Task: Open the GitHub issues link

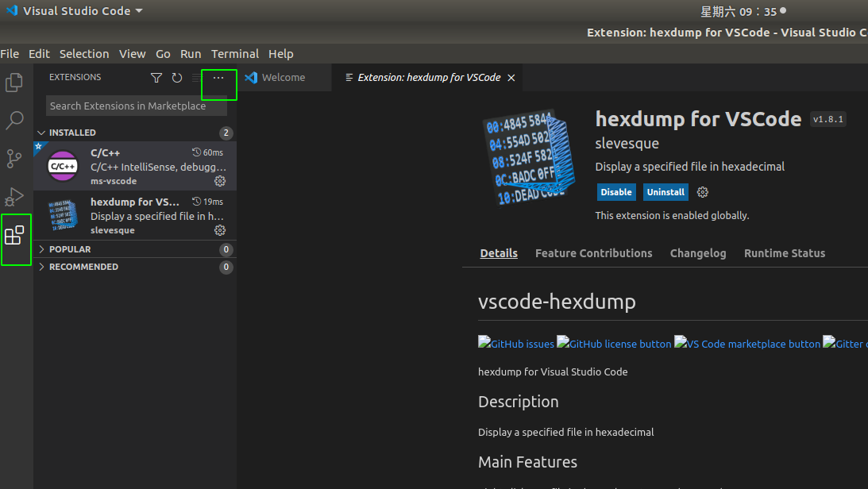Action: pos(516,344)
